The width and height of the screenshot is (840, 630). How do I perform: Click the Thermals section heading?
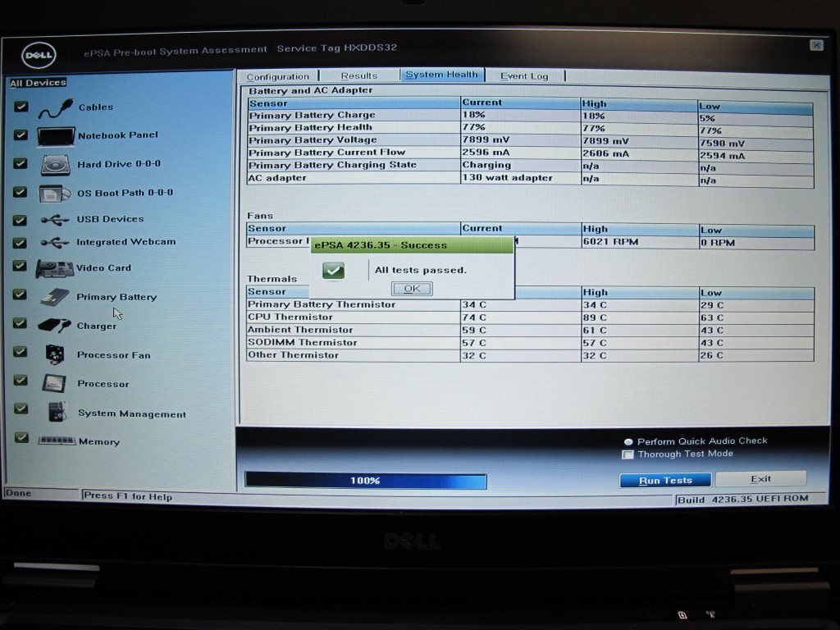coord(272,279)
